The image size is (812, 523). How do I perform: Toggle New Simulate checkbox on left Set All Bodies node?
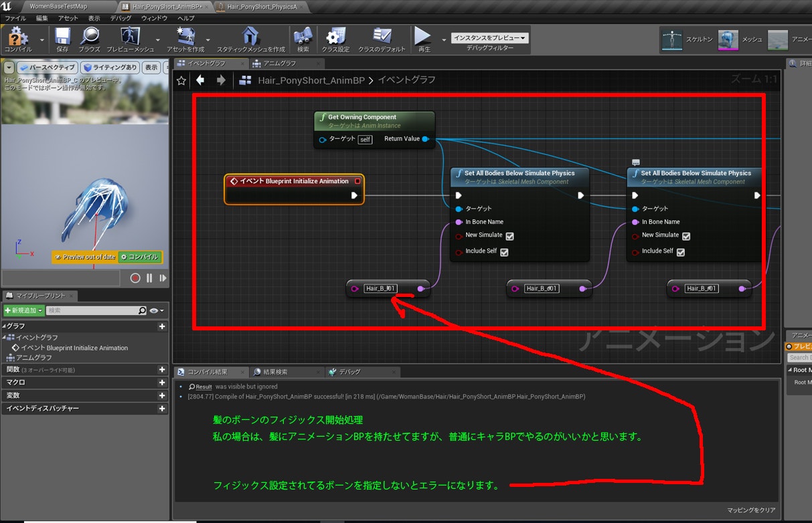(x=510, y=236)
